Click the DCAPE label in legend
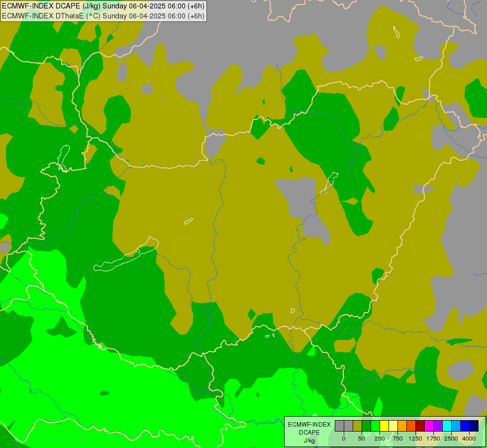This screenshot has height=448, width=487. coord(309,433)
